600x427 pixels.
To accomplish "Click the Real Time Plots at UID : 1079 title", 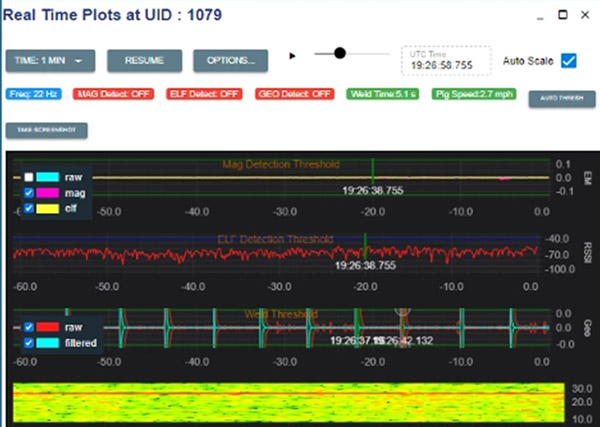I will (x=112, y=15).
